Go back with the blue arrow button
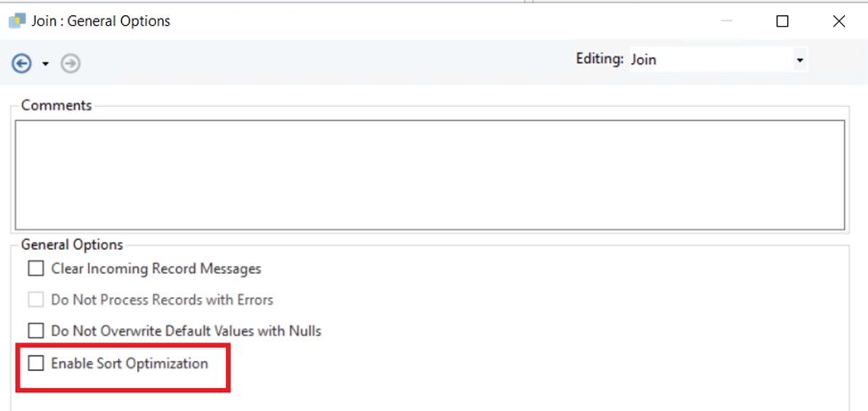 (x=21, y=63)
